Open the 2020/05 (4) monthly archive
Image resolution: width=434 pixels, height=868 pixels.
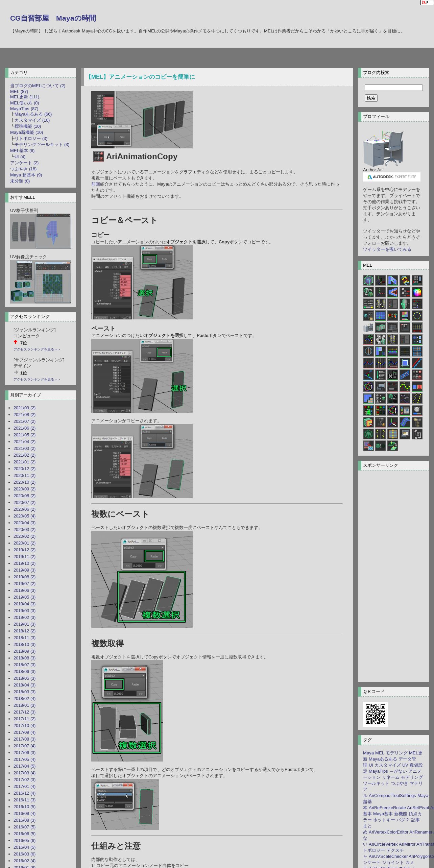point(24,516)
